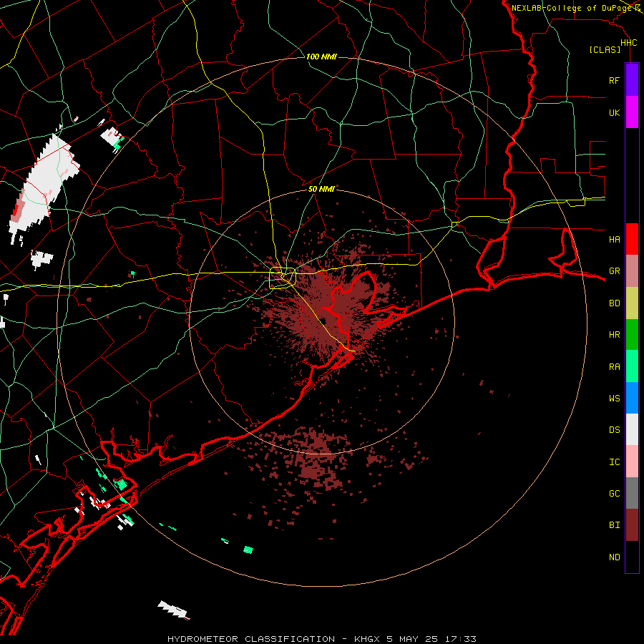Click the BD yellow legend swatch

tap(632, 303)
